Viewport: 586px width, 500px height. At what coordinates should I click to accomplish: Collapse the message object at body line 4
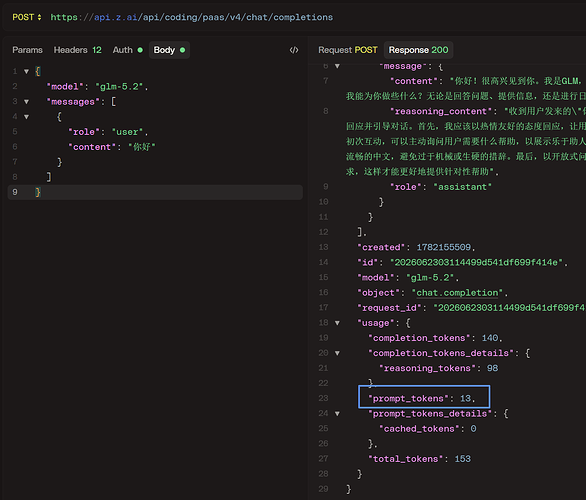pos(27,117)
